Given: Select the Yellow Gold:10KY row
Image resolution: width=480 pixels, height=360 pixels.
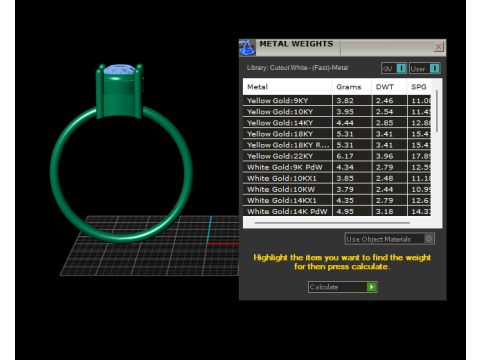Looking at the screenshot, I should [337, 111].
